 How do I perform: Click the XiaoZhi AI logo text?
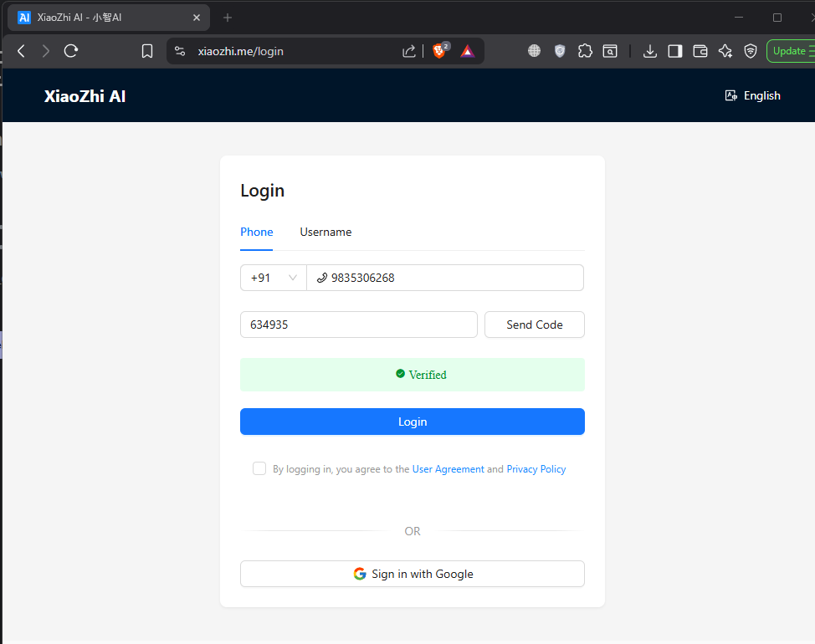(x=85, y=96)
